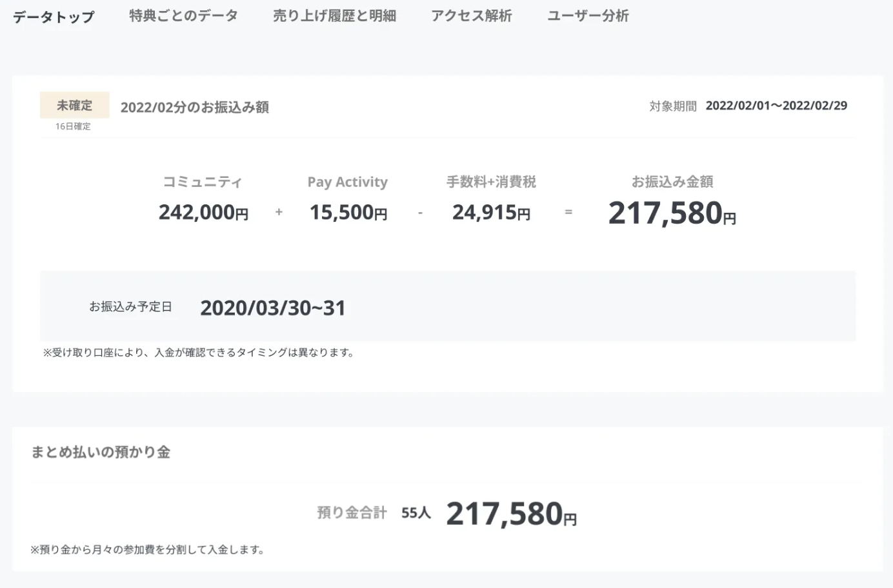893x588 pixels.
Task: Click the Pay Activity label
Action: tap(347, 182)
